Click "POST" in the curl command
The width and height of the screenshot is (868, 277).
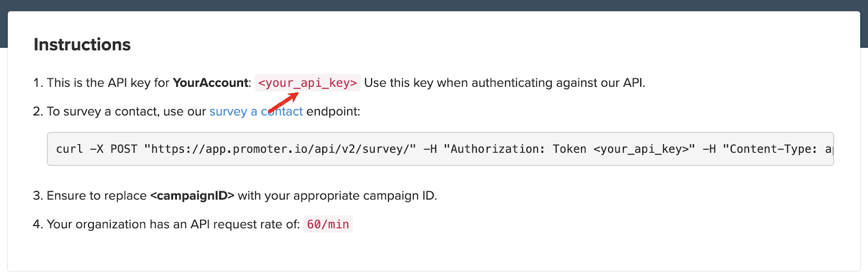click(124, 149)
